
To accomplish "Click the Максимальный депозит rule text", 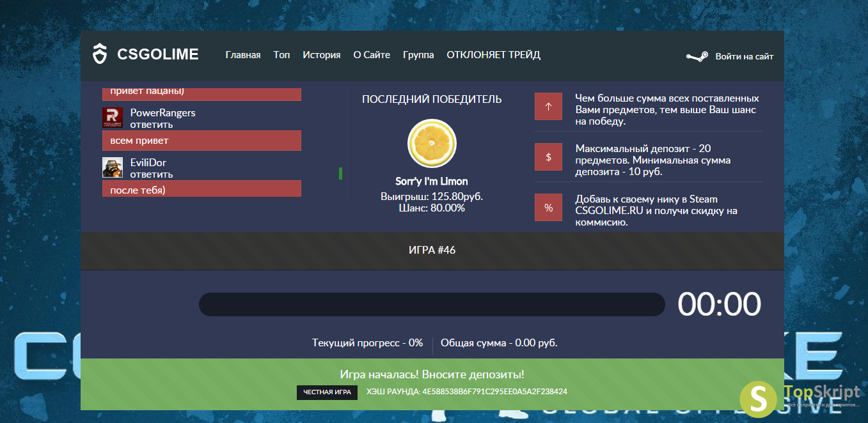I will (x=653, y=160).
